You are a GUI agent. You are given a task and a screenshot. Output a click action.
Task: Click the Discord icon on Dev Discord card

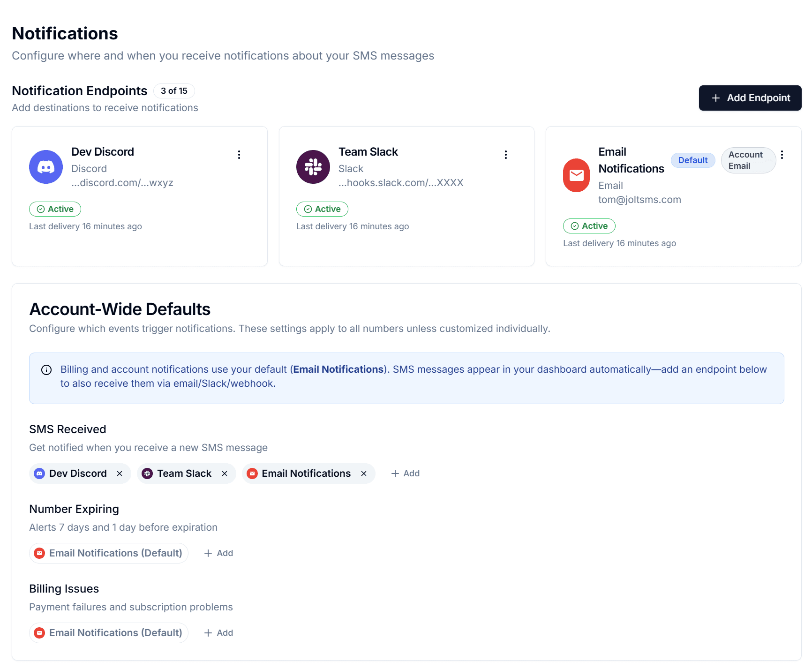click(x=45, y=167)
